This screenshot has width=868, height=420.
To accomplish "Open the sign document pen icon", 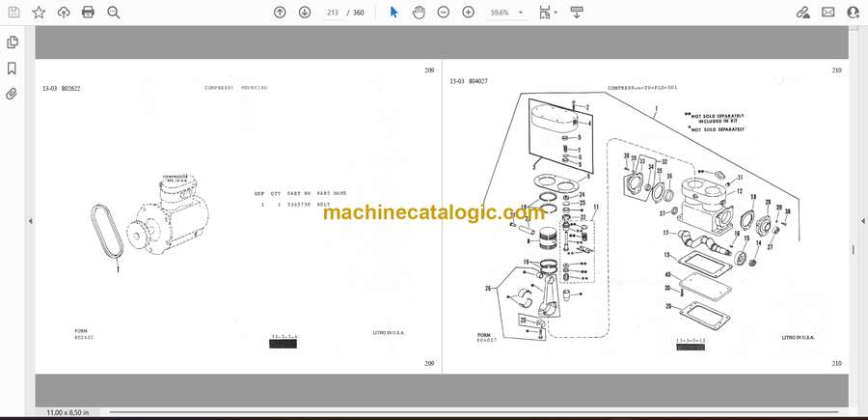I will [802, 13].
